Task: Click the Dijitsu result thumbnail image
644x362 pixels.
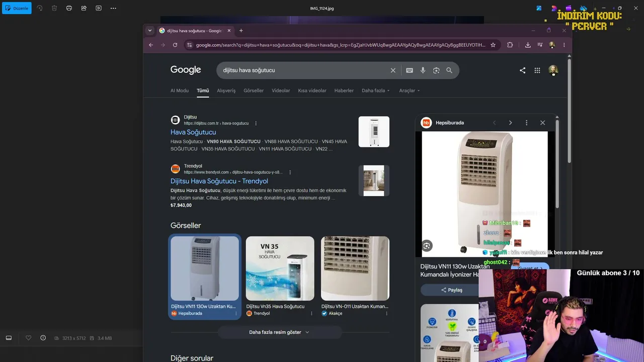Action: 374,132
